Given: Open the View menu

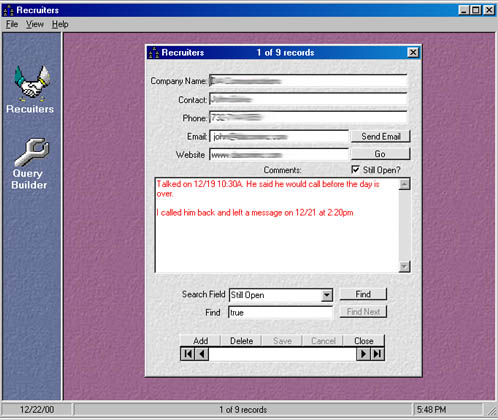Looking at the screenshot, I should [35, 24].
